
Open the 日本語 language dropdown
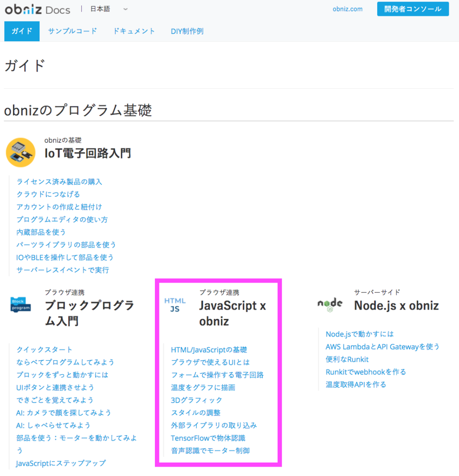click(x=109, y=9)
